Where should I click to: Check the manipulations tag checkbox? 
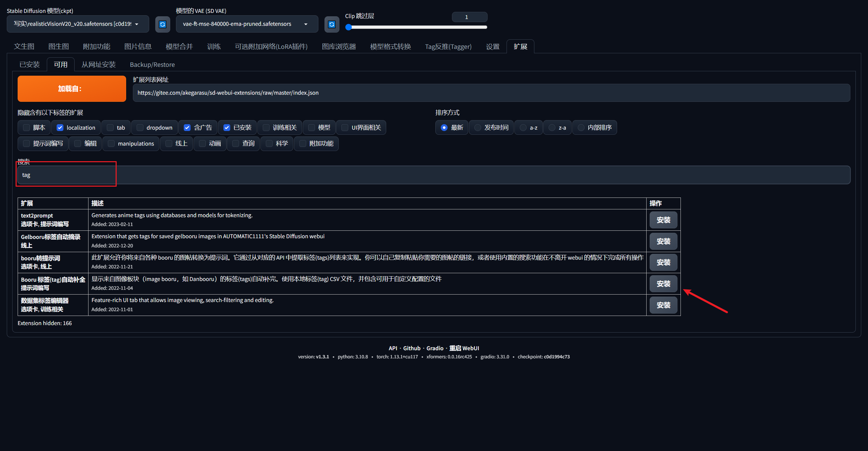click(111, 144)
